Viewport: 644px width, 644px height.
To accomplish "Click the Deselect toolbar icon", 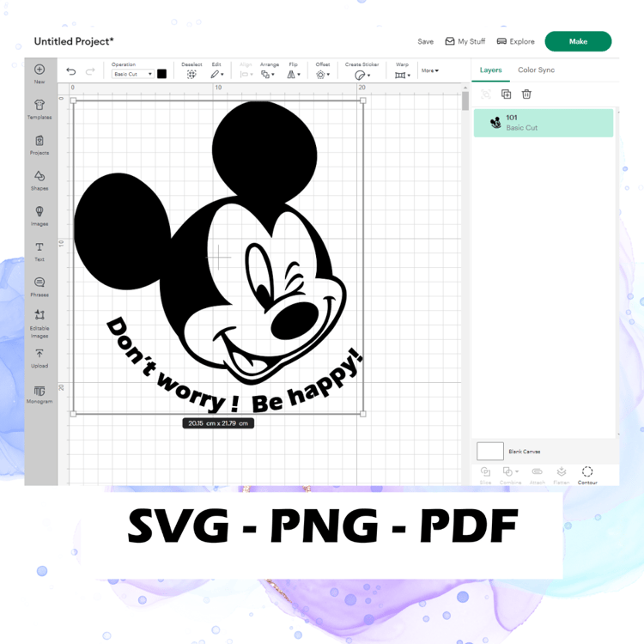I will pos(191,75).
